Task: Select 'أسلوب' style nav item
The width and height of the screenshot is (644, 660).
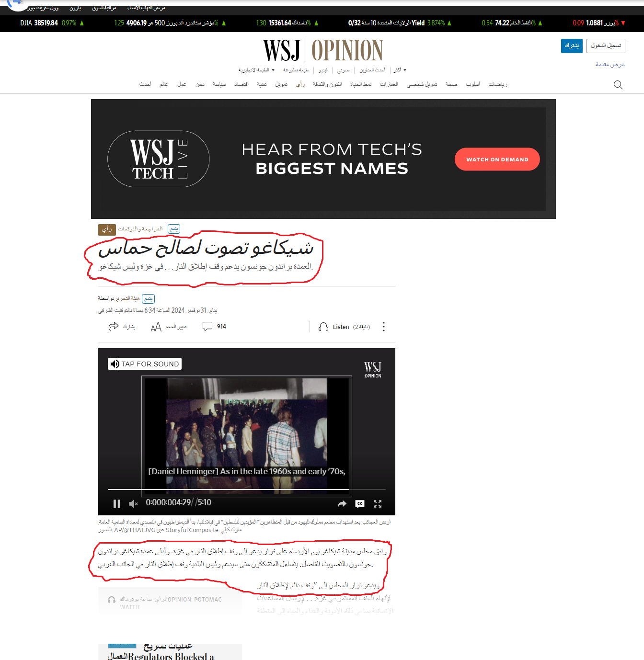Action: click(473, 84)
